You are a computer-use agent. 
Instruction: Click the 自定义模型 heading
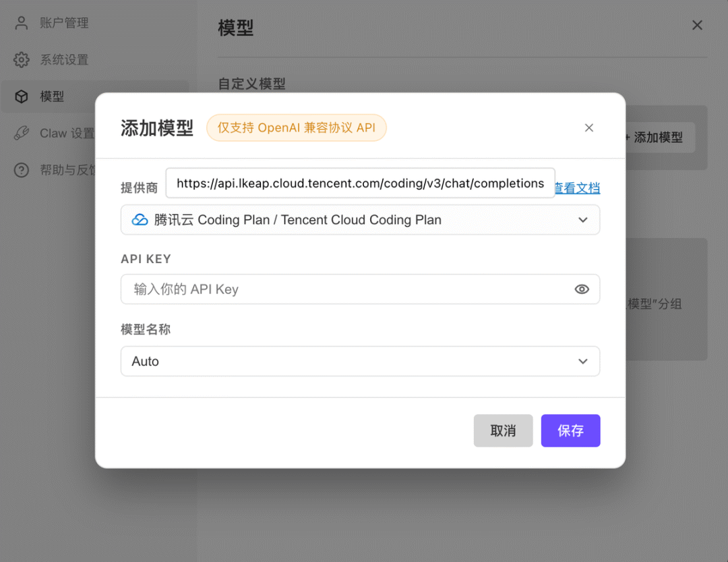point(251,84)
